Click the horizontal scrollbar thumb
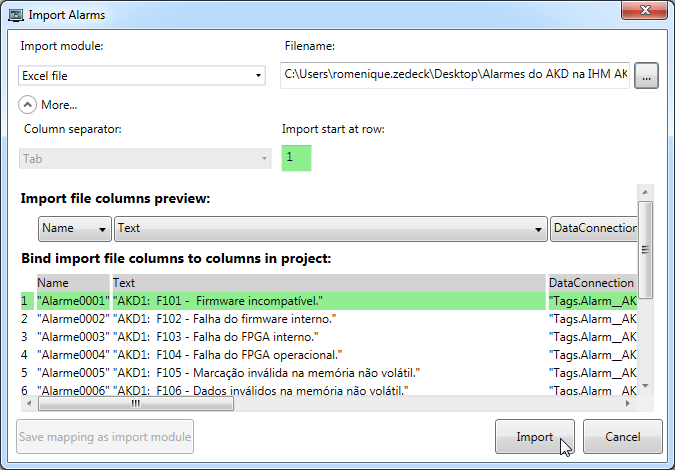The height and width of the screenshot is (470, 675). (136, 403)
